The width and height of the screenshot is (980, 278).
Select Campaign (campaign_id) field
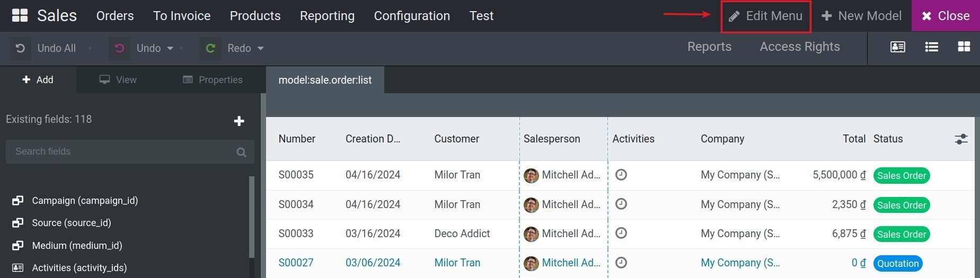85,201
